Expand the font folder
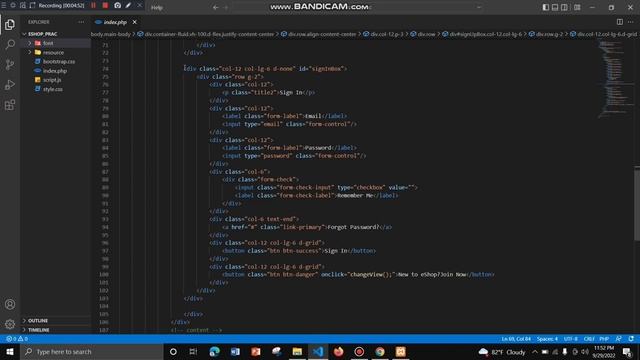Viewport: 640px width, 360px height. (x=56, y=43)
